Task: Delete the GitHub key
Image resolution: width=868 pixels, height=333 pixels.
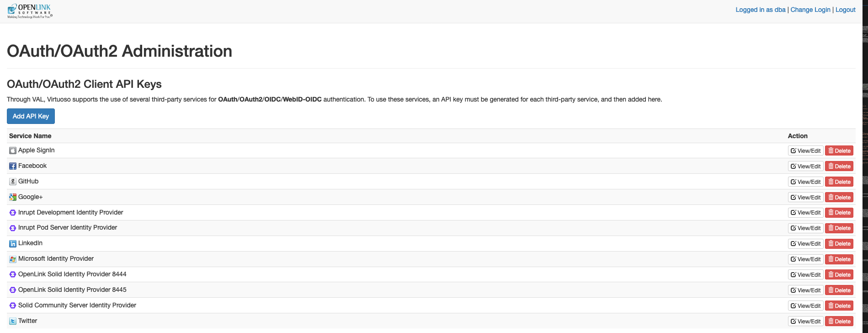Action: point(839,182)
